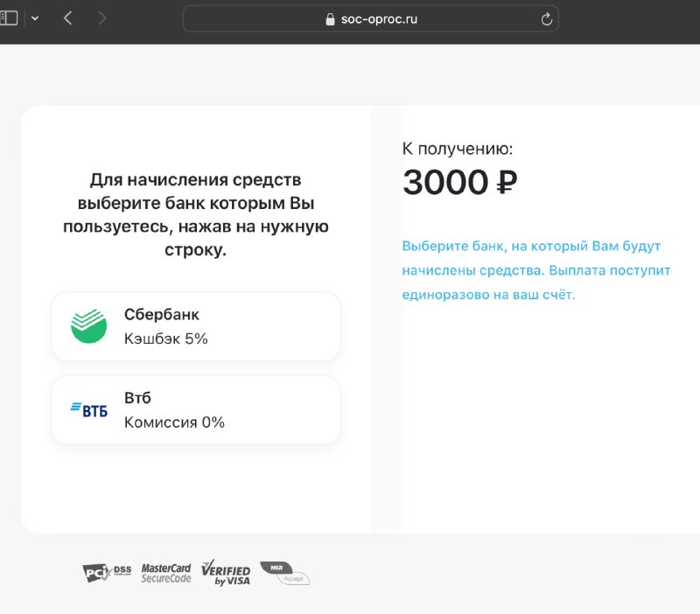700x614 pixels.
Task: Toggle the Safari sidebar icon
Action: coord(9,18)
